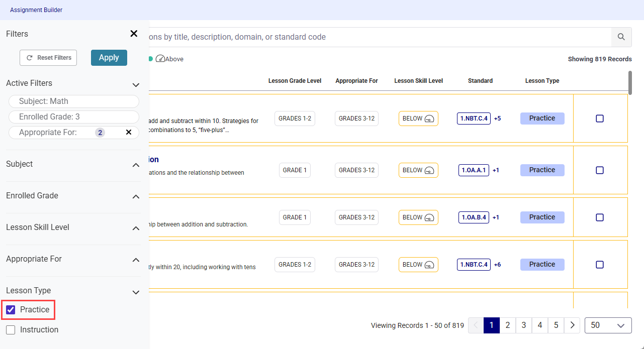Click the Subject: Math active filter chip
Screen dimensions: 644x349
pos(74,101)
